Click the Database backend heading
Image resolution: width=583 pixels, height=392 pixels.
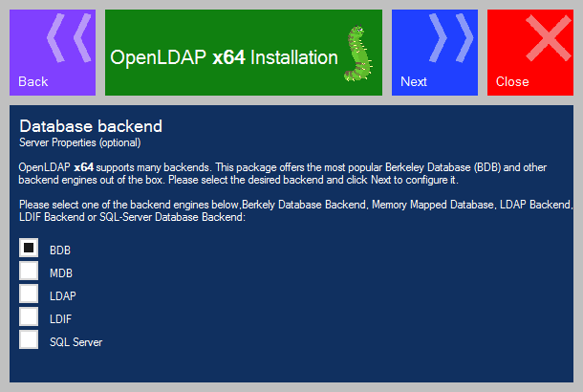pos(91,126)
